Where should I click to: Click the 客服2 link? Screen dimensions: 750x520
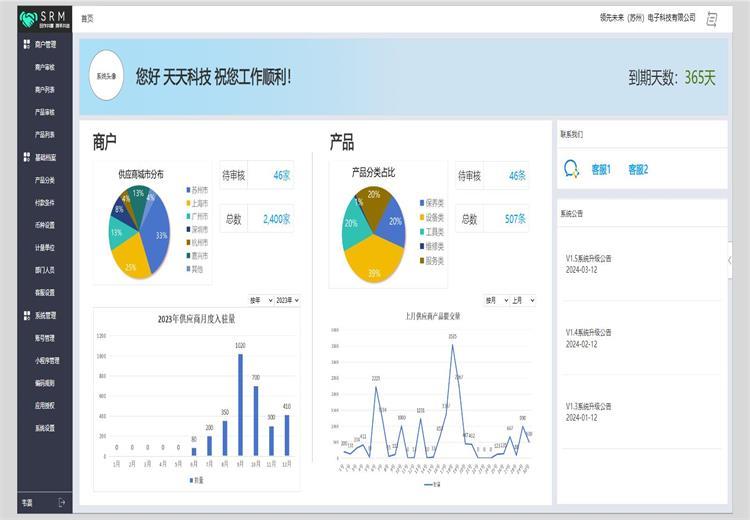coord(638,169)
